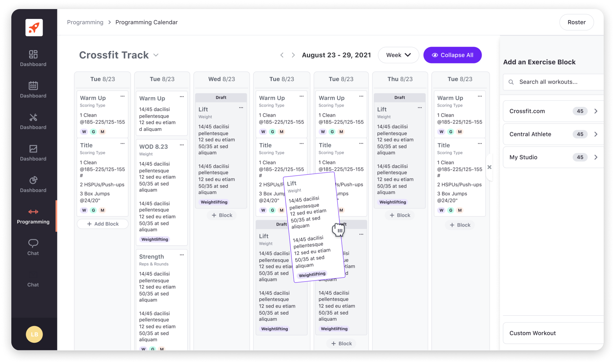Go to Programming breadcrumb link

[85, 22]
